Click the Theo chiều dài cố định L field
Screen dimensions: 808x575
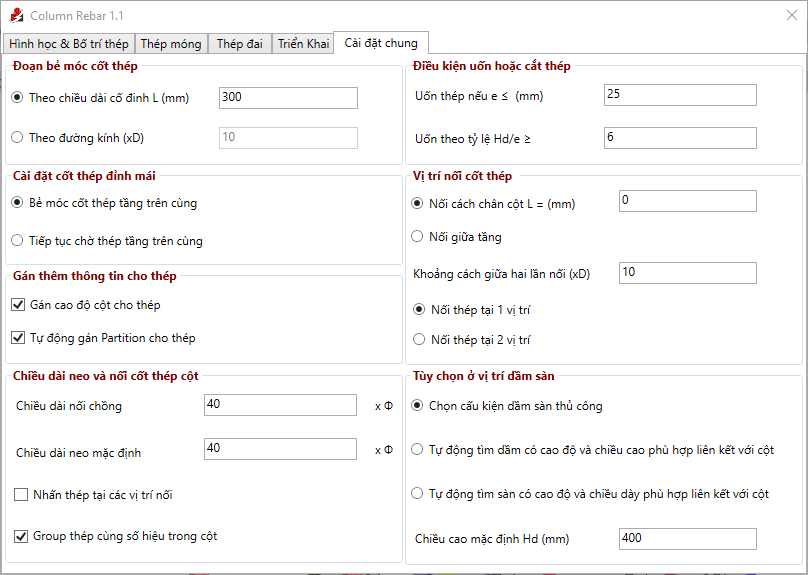click(288, 98)
